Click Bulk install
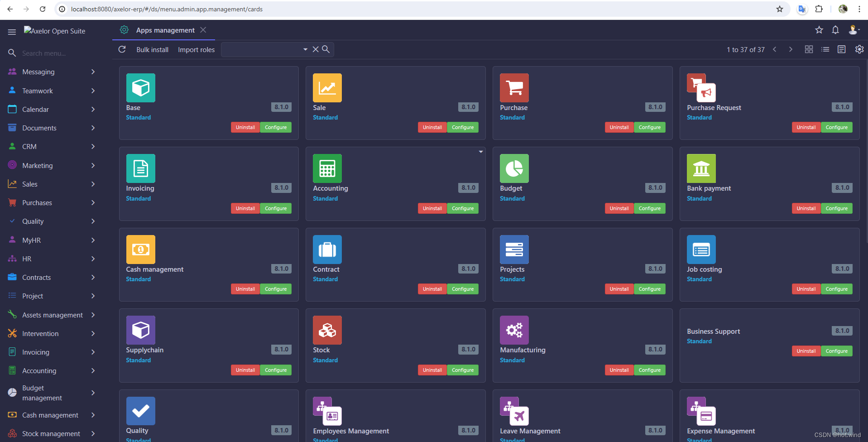 coord(152,49)
